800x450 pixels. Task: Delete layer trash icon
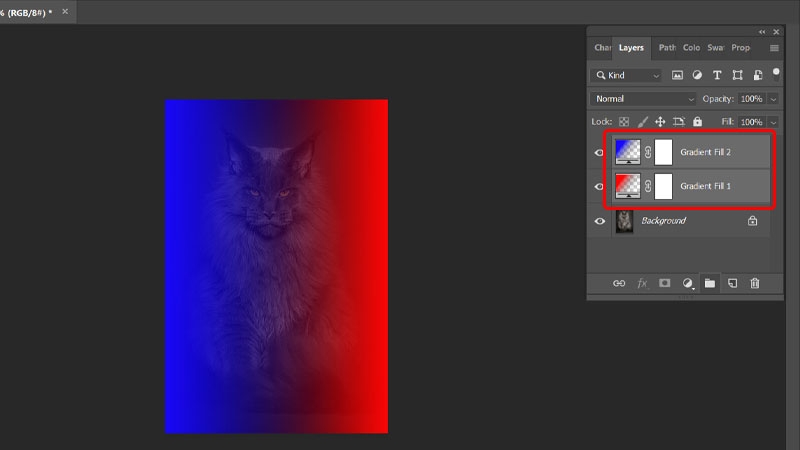coord(755,283)
